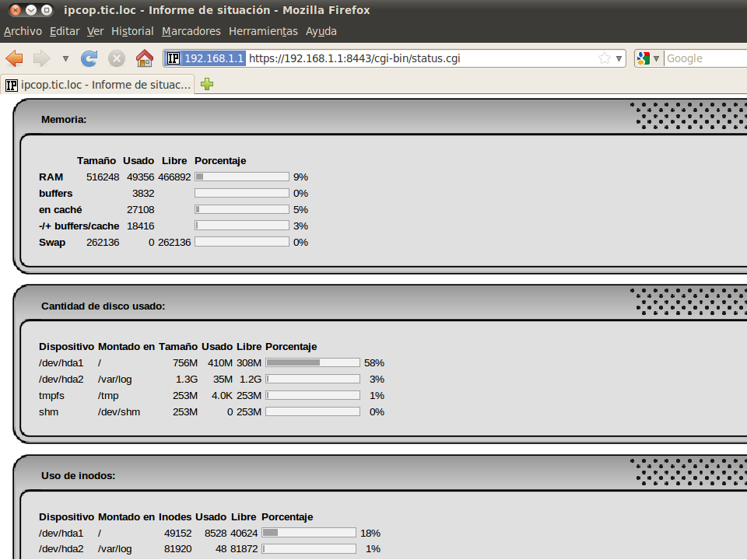Image resolution: width=747 pixels, height=560 pixels.
Task: Click the 192.168.1.1 site identity button
Action: pyautogui.click(x=214, y=58)
